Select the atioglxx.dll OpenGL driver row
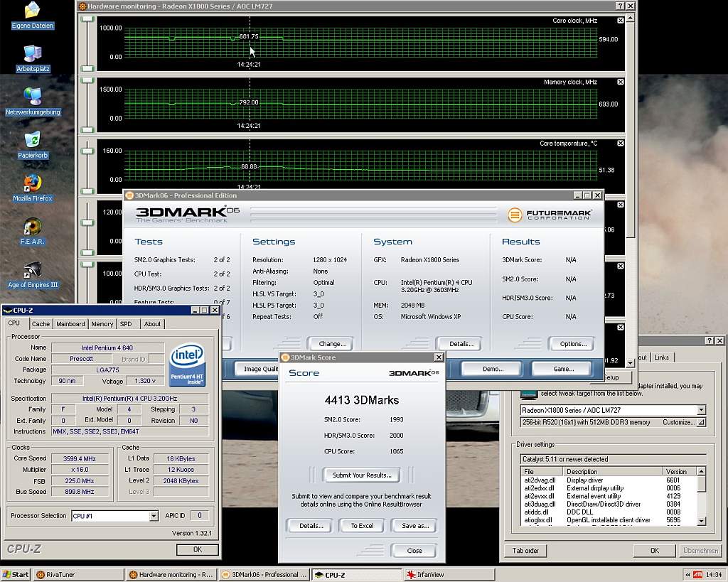The width and height of the screenshot is (728, 582). 609,519
